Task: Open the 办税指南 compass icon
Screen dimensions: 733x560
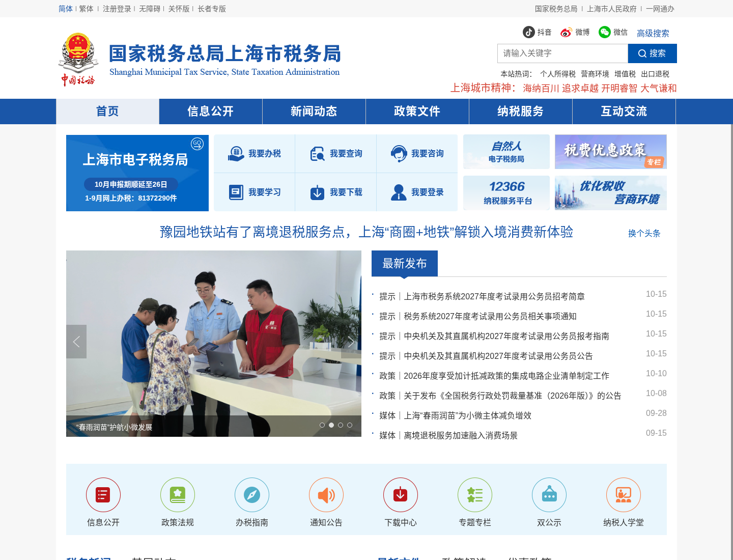Action: [x=252, y=495]
